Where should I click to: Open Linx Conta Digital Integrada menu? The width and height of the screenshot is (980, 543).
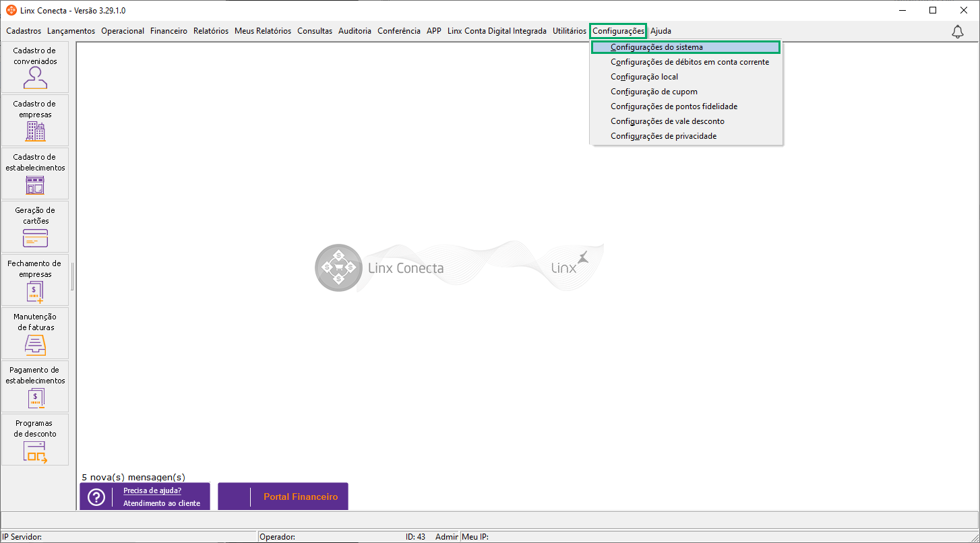coord(497,31)
